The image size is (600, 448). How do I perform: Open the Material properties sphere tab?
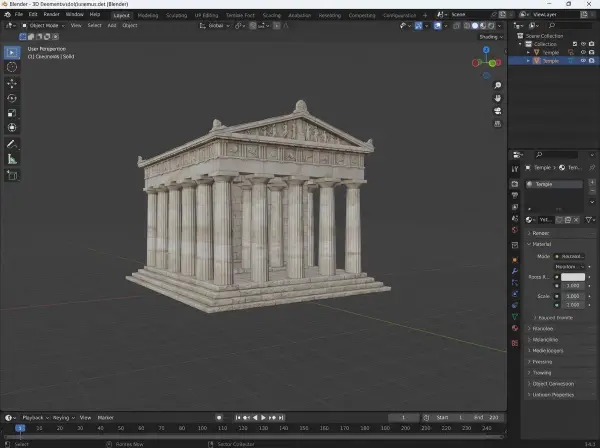point(515,328)
